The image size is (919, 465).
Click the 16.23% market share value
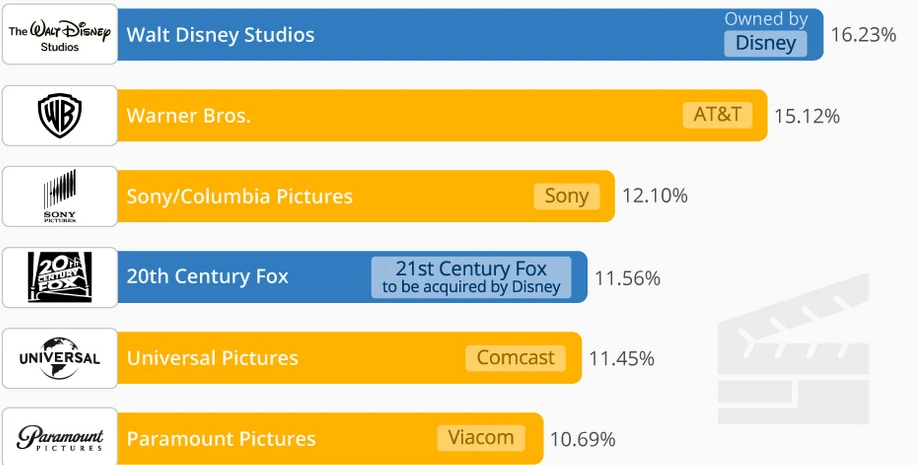click(x=863, y=35)
